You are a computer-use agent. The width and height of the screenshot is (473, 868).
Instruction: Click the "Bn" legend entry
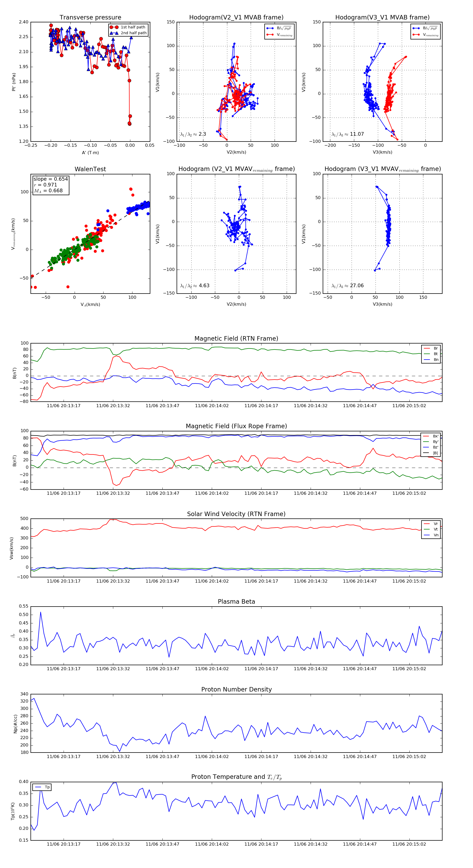(x=431, y=360)
